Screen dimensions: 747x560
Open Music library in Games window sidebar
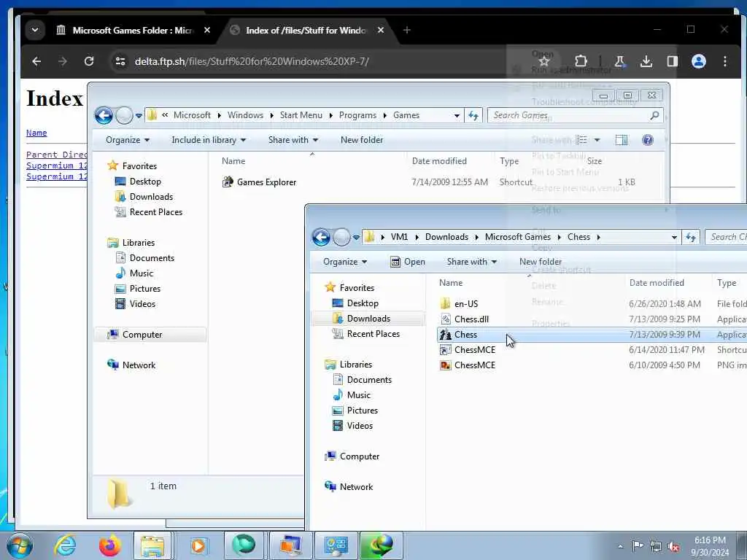click(141, 273)
